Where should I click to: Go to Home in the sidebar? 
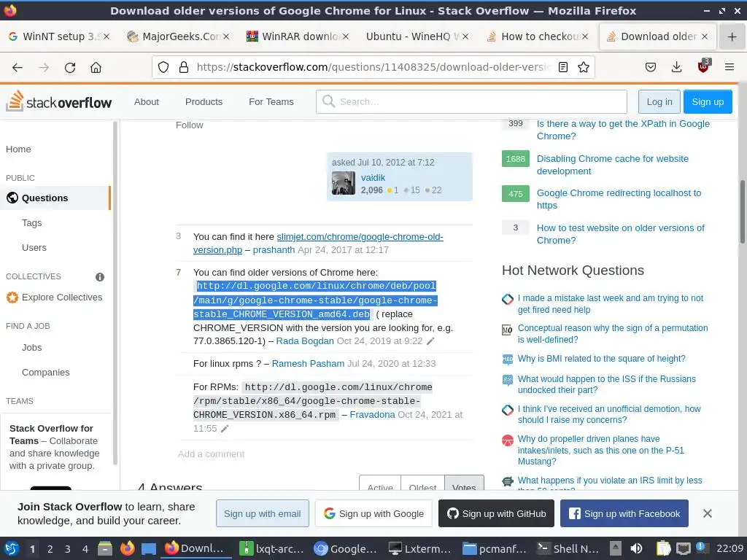18,149
